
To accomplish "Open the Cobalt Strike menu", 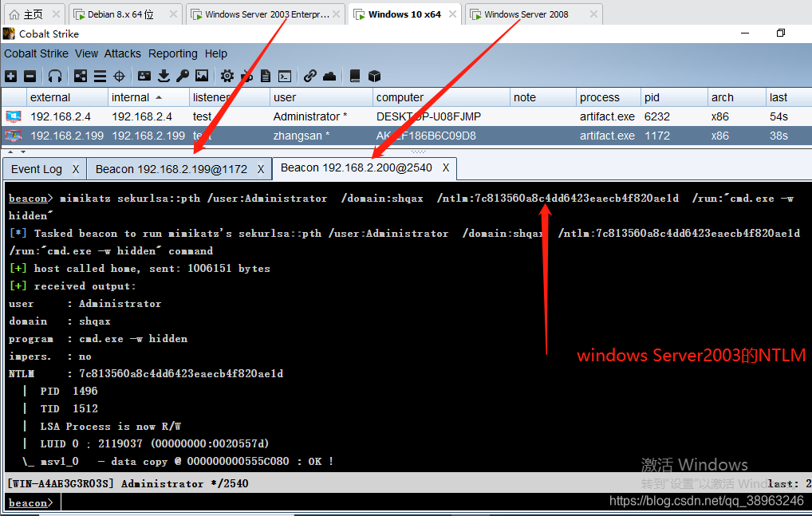I will pos(36,53).
